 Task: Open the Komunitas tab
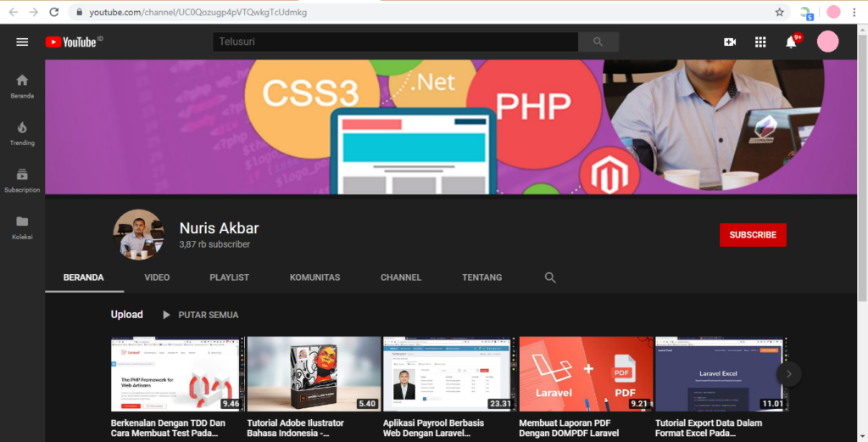pos(315,277)
